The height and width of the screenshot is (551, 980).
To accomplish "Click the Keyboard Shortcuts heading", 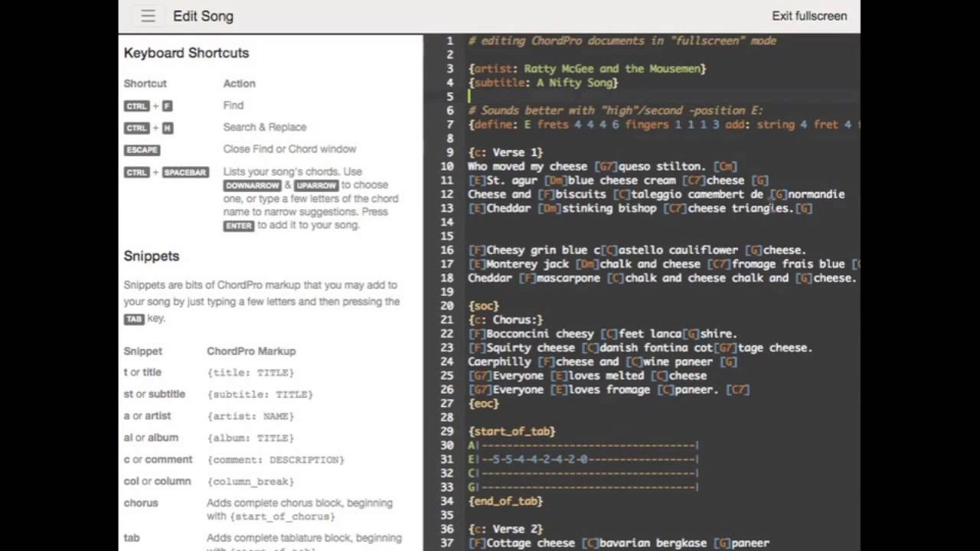I will click(x=186, y=53).
